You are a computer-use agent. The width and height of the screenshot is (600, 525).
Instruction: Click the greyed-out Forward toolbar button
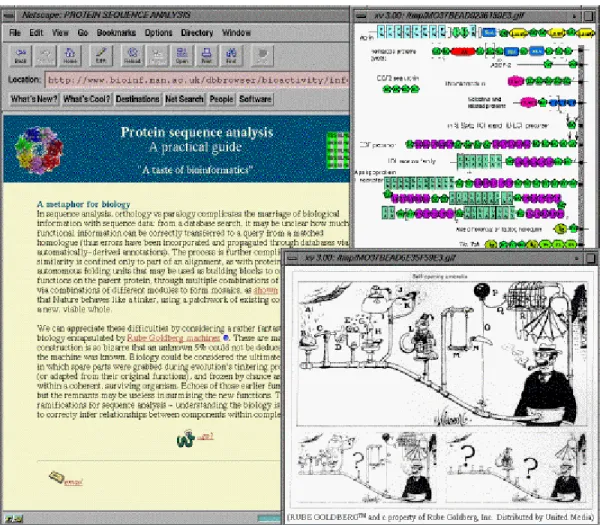(x=46, y=56)
